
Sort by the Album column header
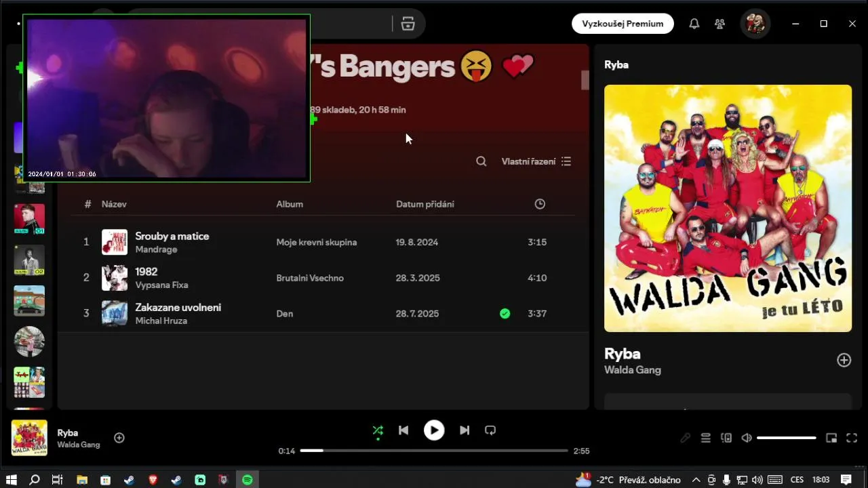[x=290, y=204]
